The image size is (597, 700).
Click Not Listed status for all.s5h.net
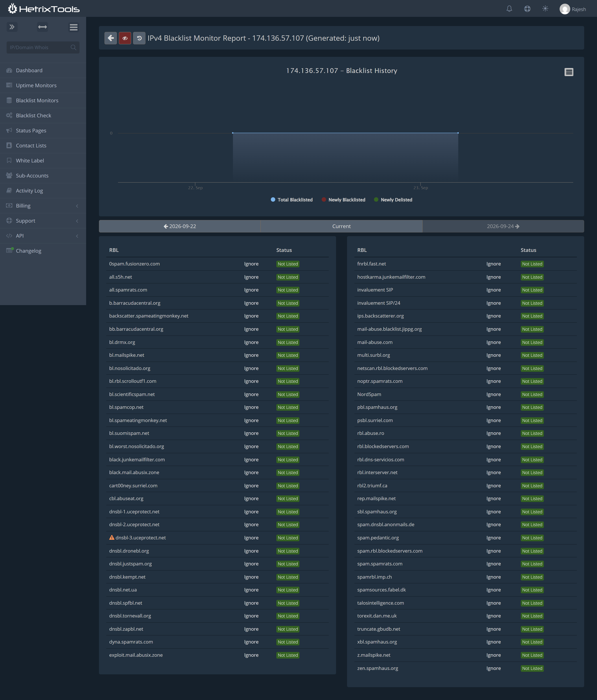tap(288, 277)
